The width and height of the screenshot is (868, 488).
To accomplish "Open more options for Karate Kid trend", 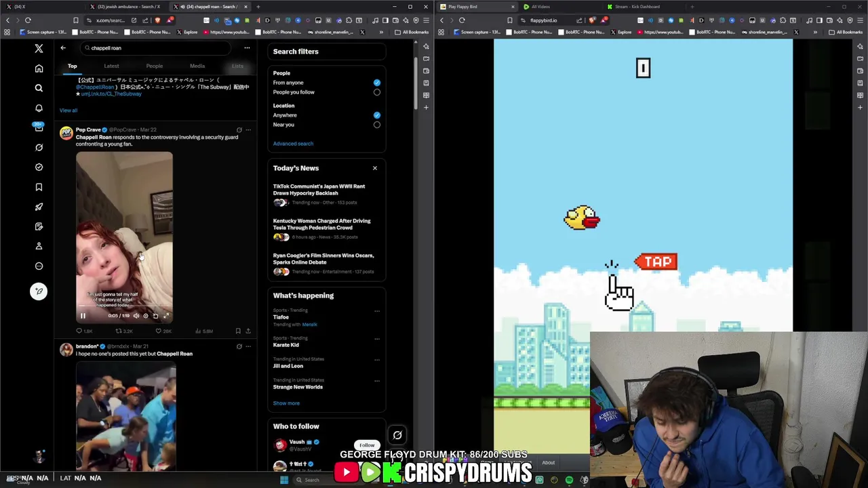I will (x=377, y=339).
